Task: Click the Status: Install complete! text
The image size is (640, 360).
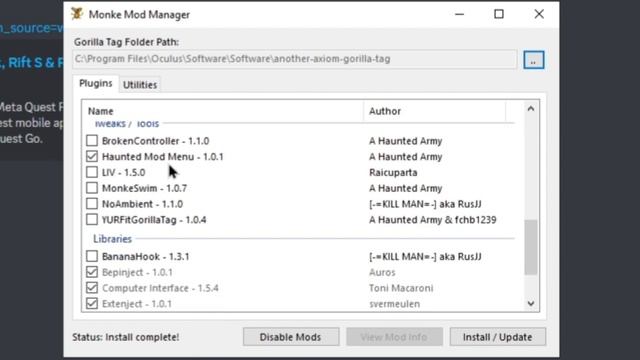Action: point(126,337)
